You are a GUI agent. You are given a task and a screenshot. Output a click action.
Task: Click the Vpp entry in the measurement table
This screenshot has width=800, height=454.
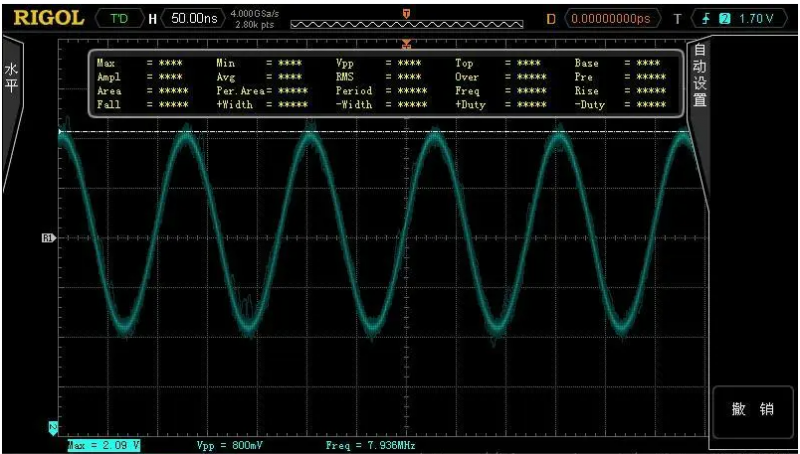tap(379, 63)
